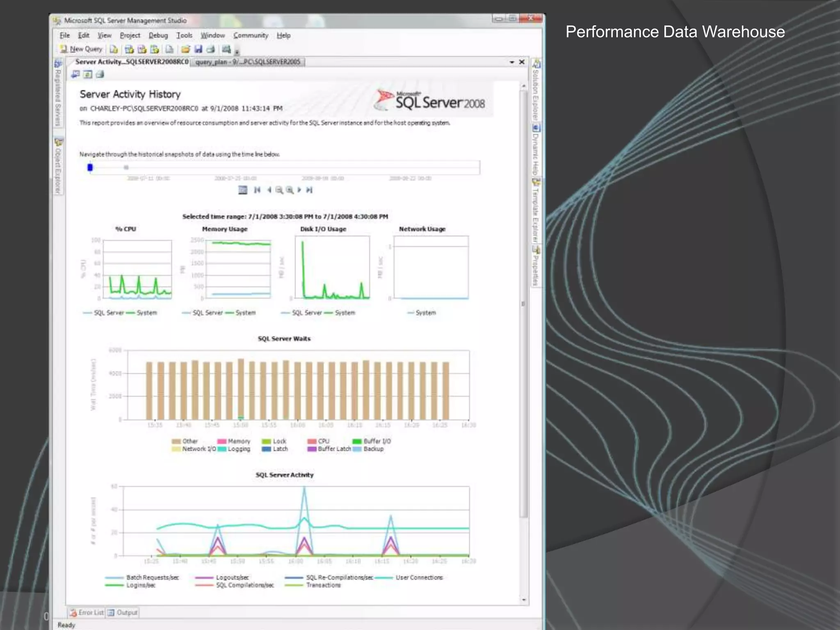This screenshot has width=840, height=630.
Task: Click the Database Engine Query icon
Action: coord(114,50)
